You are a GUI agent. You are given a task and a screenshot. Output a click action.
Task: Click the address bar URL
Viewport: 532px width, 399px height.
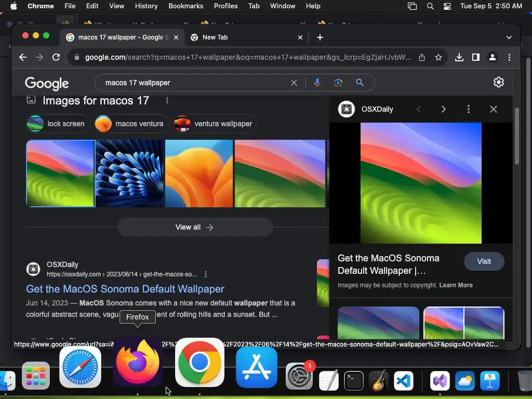coord(248,57)
